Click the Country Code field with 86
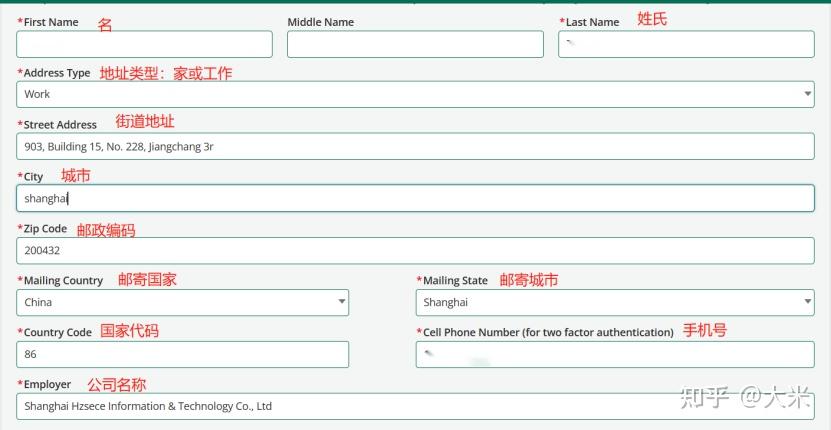This screenshot has height=430, width=831. pos(182,354)
